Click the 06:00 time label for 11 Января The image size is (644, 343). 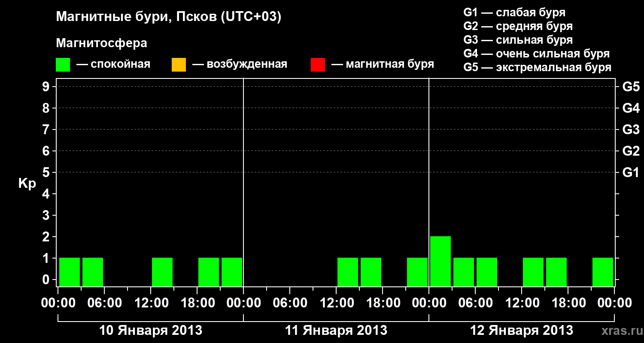click(290, 303)
